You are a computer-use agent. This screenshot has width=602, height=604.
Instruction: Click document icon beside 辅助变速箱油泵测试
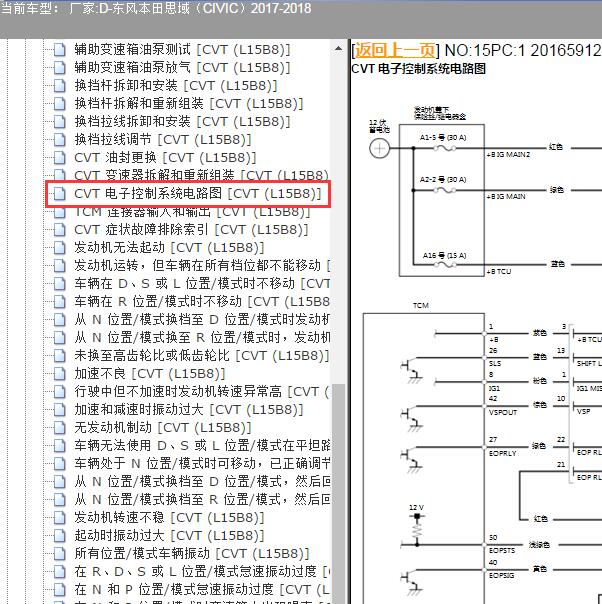click(x=59, y=50)
